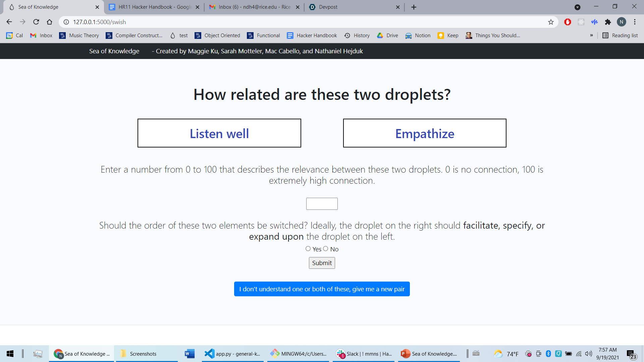Click the browser reload icon

pos(36,22)
